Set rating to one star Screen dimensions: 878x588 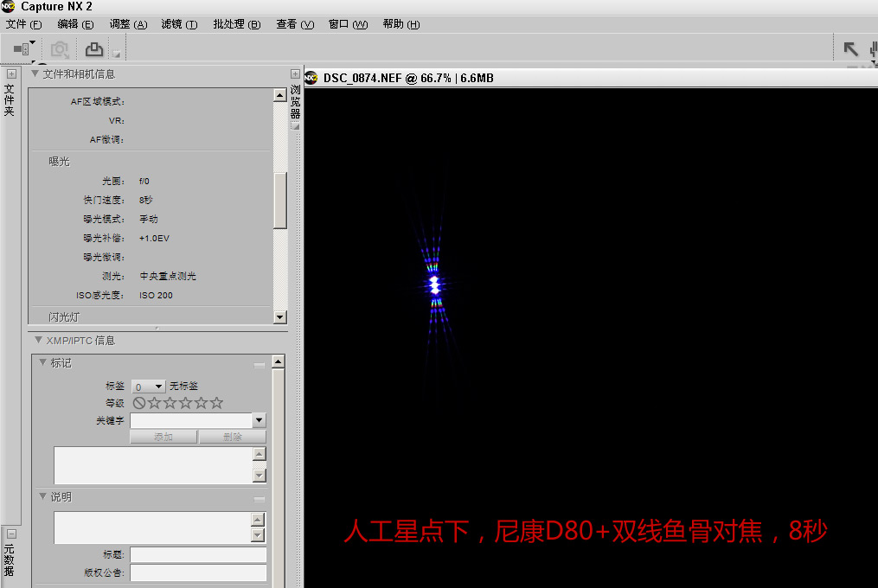(155, 403)
